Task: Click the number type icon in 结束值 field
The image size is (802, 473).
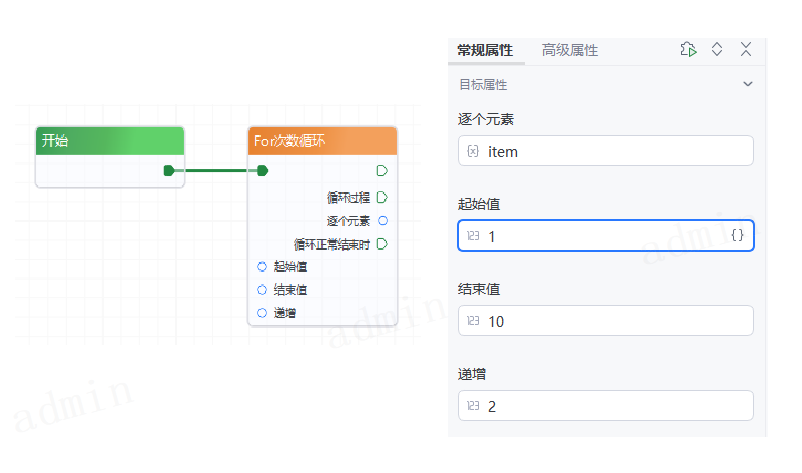Action: 473,321
